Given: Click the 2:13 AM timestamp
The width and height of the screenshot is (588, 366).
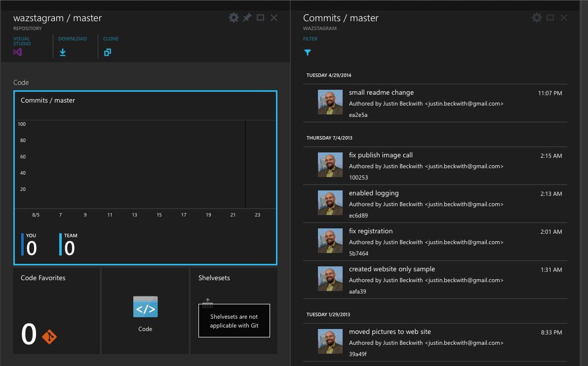Looking at the screenshot, I should coord(551,194).
